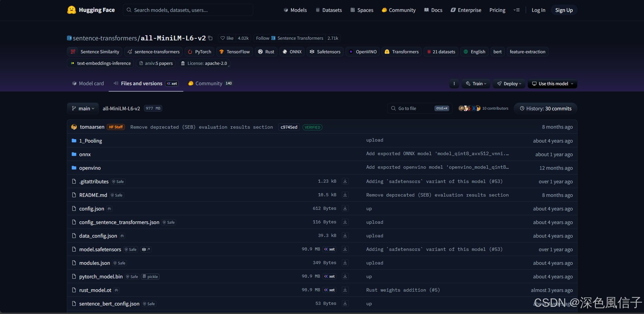
Task: Download modules.json using download icon
Action: [345, 263]
